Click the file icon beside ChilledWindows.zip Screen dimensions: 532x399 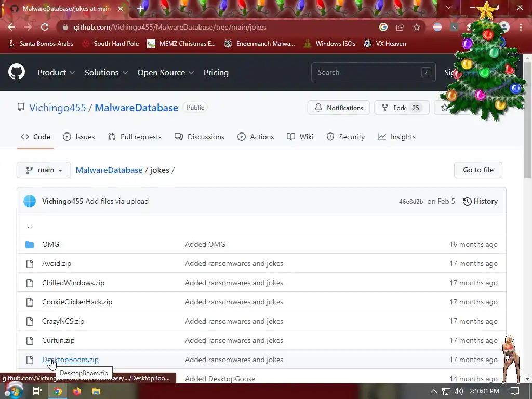tap(30, 283)
